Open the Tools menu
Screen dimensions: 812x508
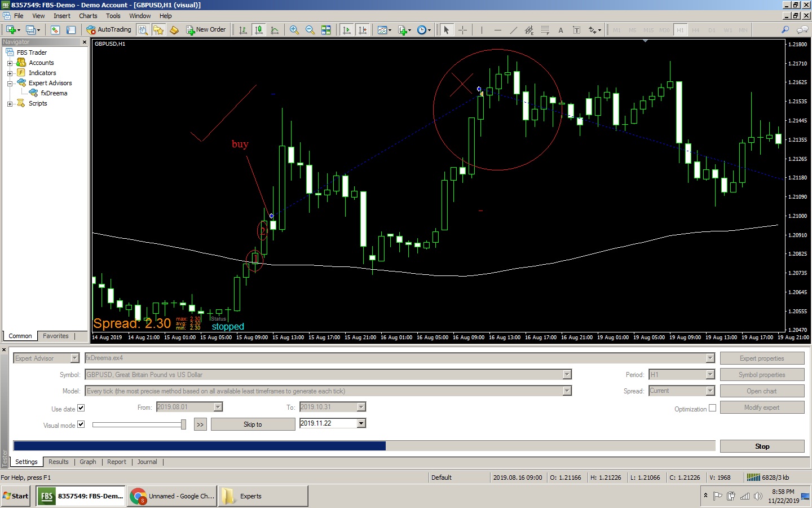(113, 16)
